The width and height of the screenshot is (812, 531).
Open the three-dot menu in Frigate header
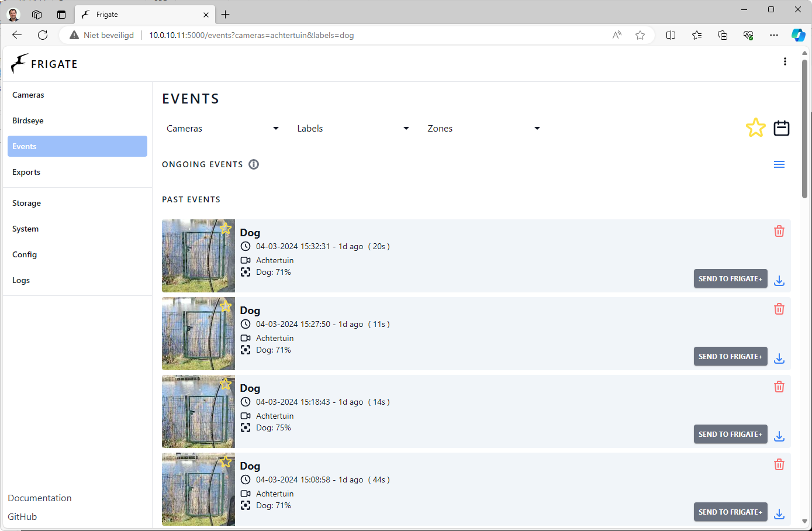coord(785,62)
